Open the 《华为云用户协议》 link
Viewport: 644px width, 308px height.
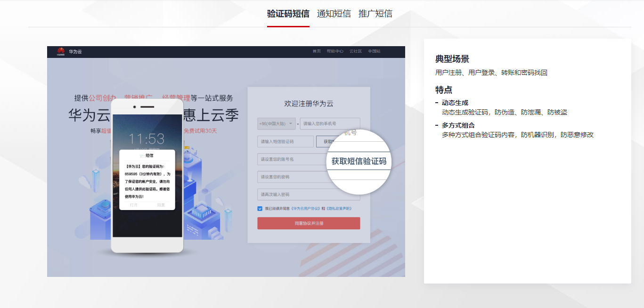coord(305,208)
